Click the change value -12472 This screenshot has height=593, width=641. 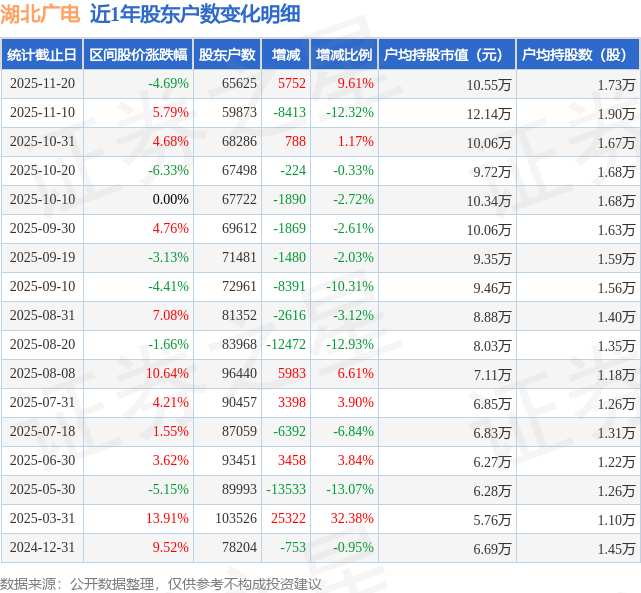pos(286,345)
